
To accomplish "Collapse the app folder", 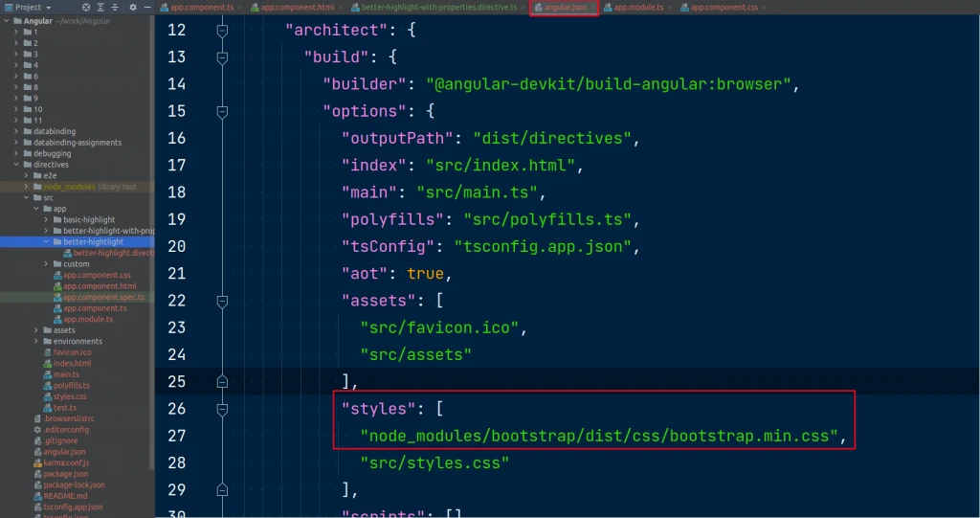I will coord(36,209).
